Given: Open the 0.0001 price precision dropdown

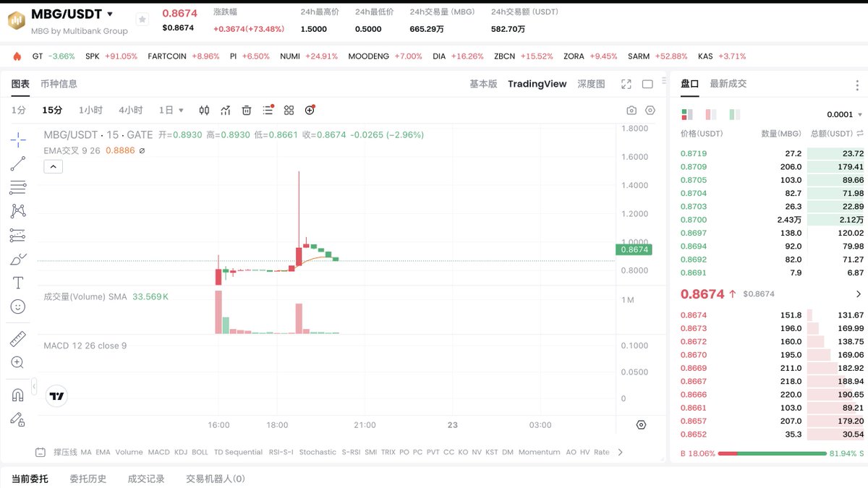Looking at the screenshot, I should (845, 114).
